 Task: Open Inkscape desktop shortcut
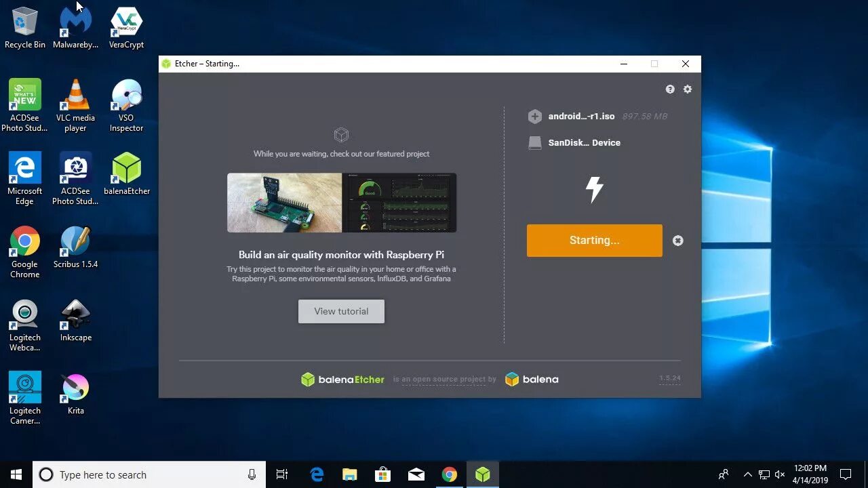[x=76, y=321]
